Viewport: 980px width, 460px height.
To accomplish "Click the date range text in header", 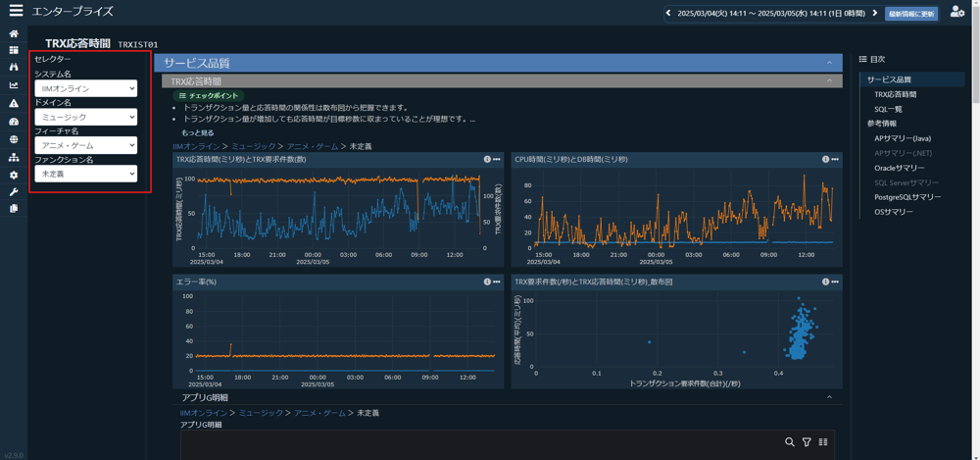I will pyautogui.click(x=772, y=13).
